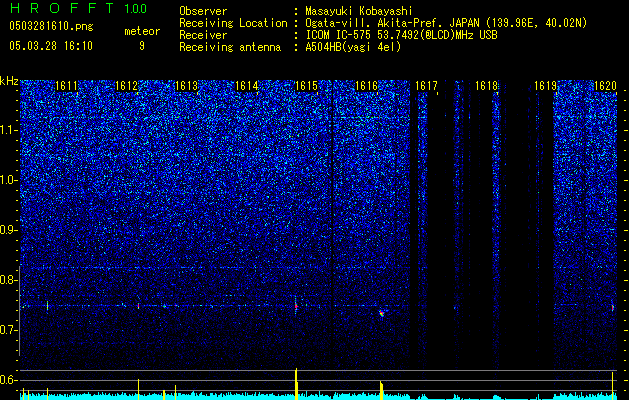Click the 1614 time marker
The image size is (629, 400).
[246, 86]
